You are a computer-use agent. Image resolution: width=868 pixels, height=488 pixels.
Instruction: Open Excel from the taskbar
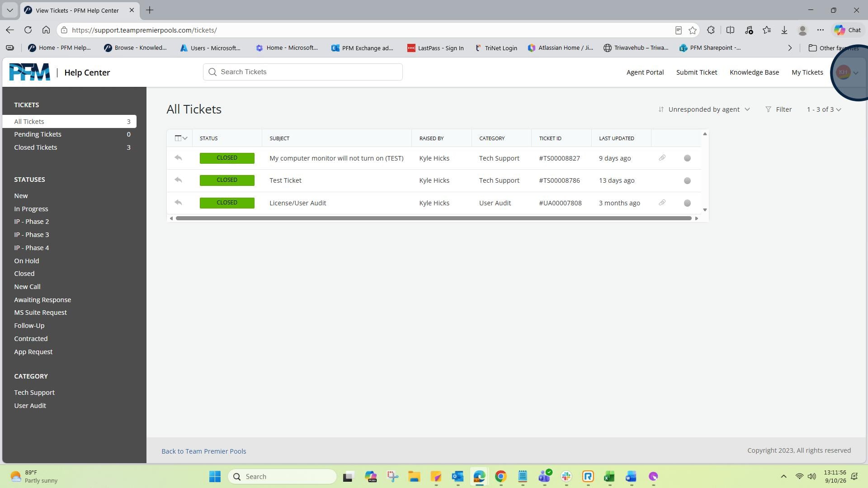(x=609, y=476)
